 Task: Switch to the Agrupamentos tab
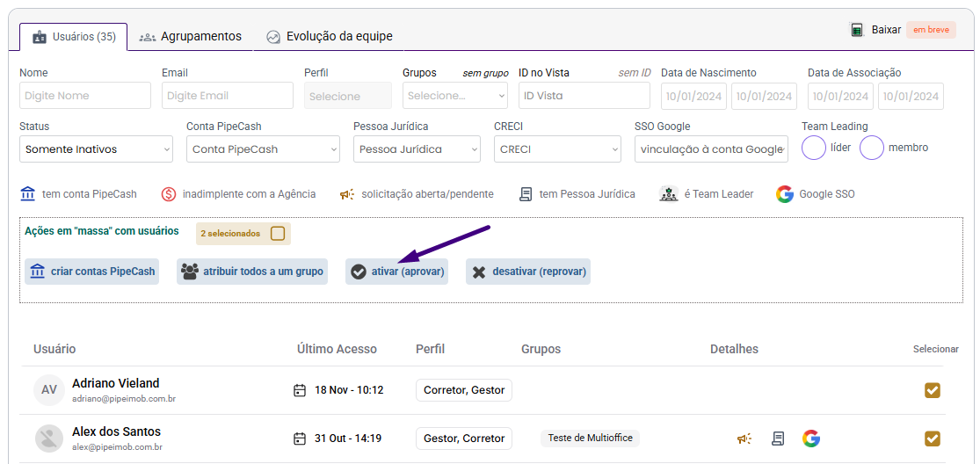[190, 36]
